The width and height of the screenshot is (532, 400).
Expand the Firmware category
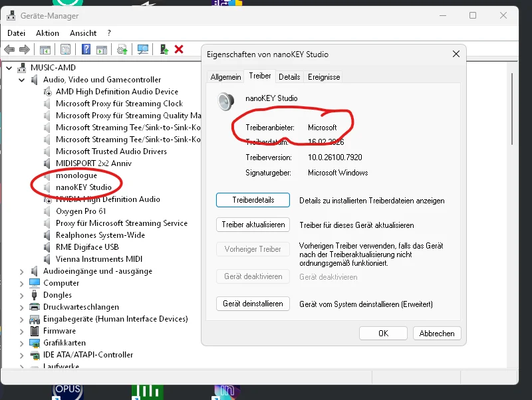[22, 331]
